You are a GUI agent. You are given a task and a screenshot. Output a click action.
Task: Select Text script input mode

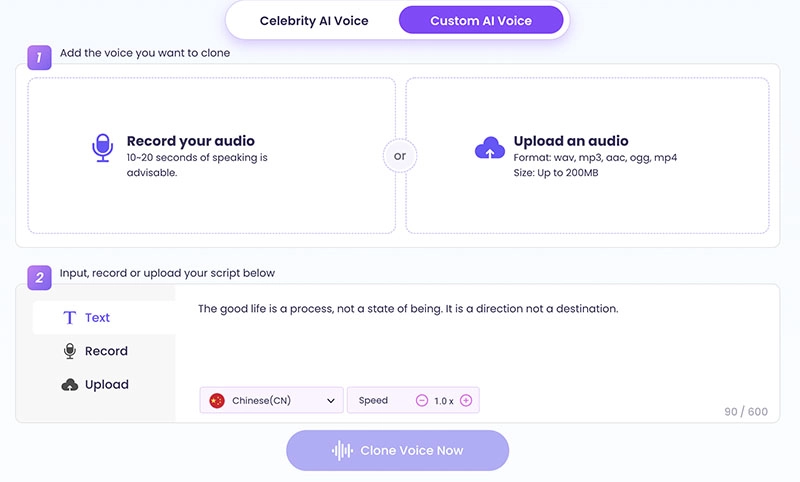tap(98, 318)
